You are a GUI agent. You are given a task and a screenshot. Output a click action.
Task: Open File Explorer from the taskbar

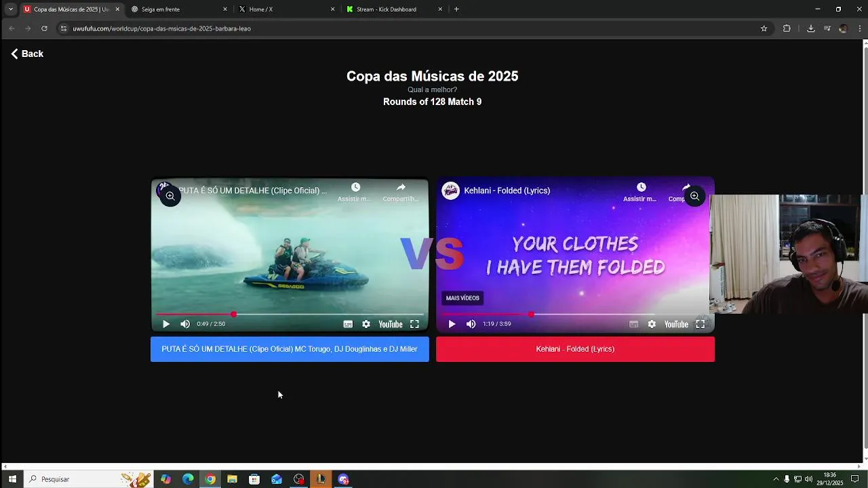(232, 479)
